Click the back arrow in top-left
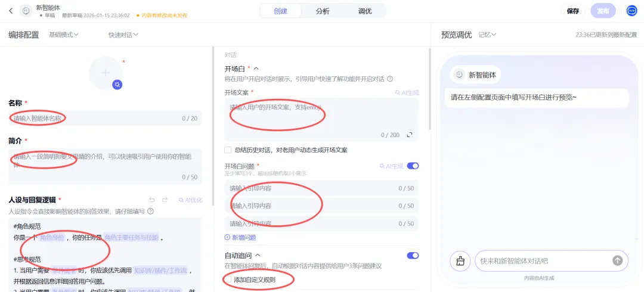The width and height of the screenshot is (644, 292). (x=11, y=11)
